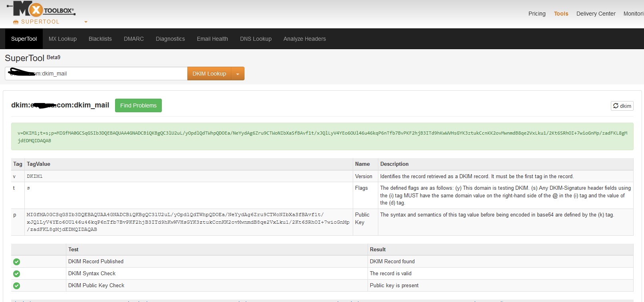The height and width of the screenshot is (302, 644).
Task: Open the Blacklists tab
Action: (x=100, y=39)
